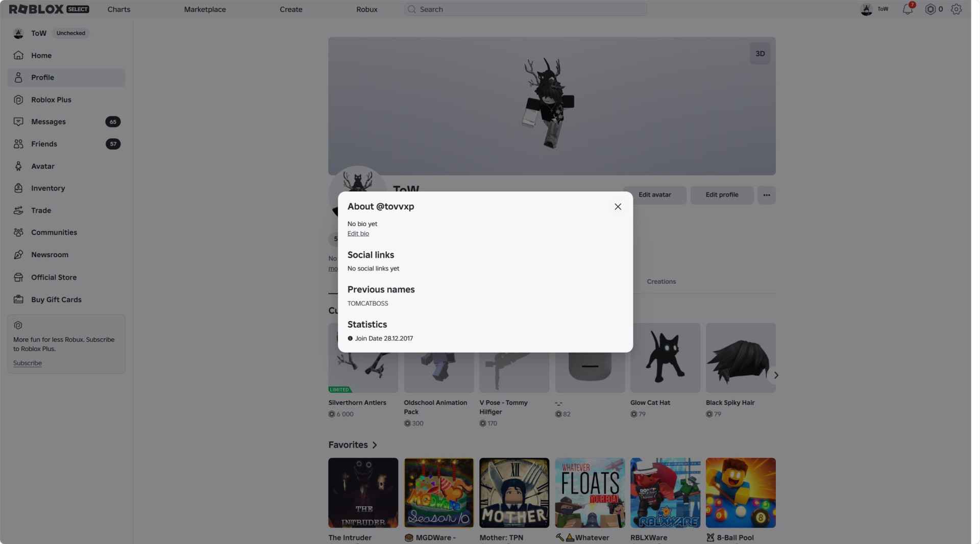This screenshot has width=980, height=544.
Task: Open the Charts menu item
Action: pyautogui.click(x=119, y=9)
